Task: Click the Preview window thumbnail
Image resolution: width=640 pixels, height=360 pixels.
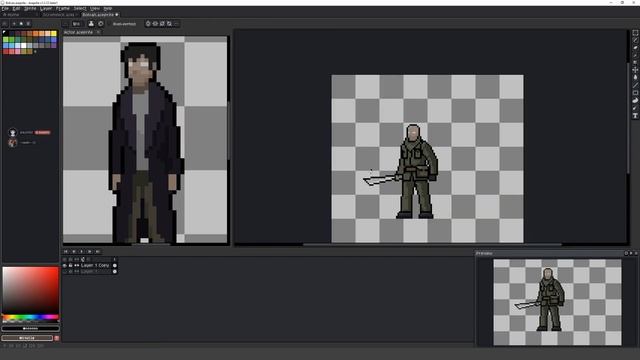Action: [x=557, y=302]
